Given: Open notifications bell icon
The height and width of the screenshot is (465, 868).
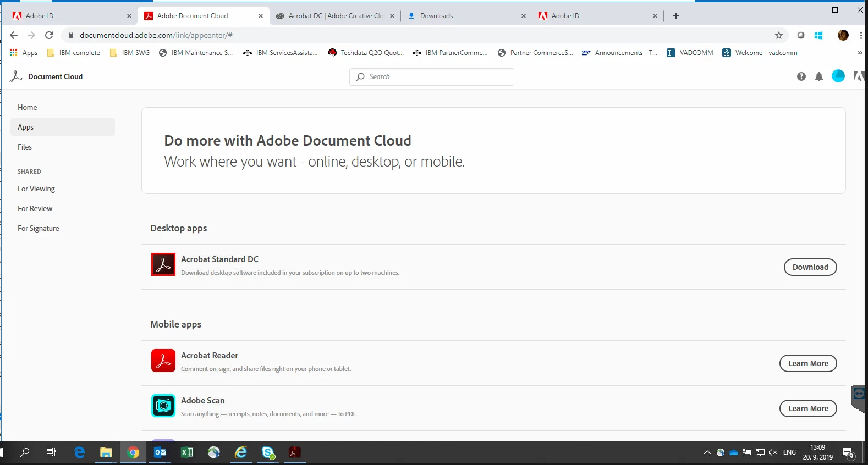Looking at the screenshot, I should [x=819, y=76].
